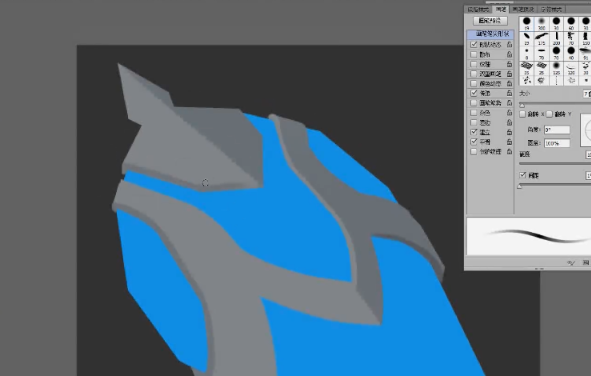
Task: Uncheck the 建立 Build-up checkbox
Action: (x=474, y=132)
